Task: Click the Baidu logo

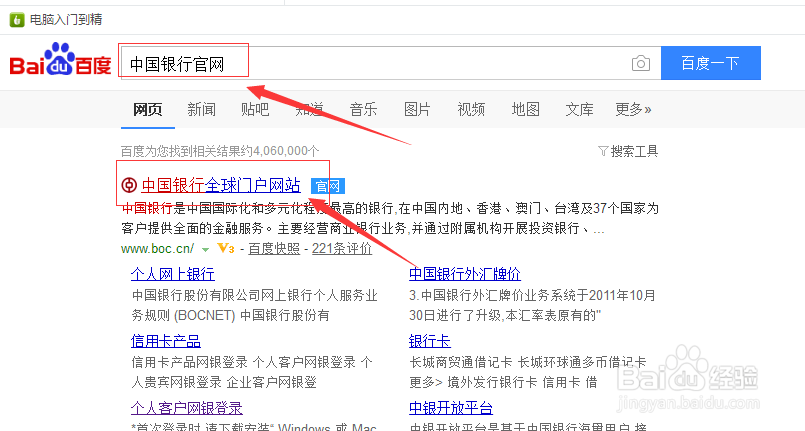Action: [x=60, y=59]
